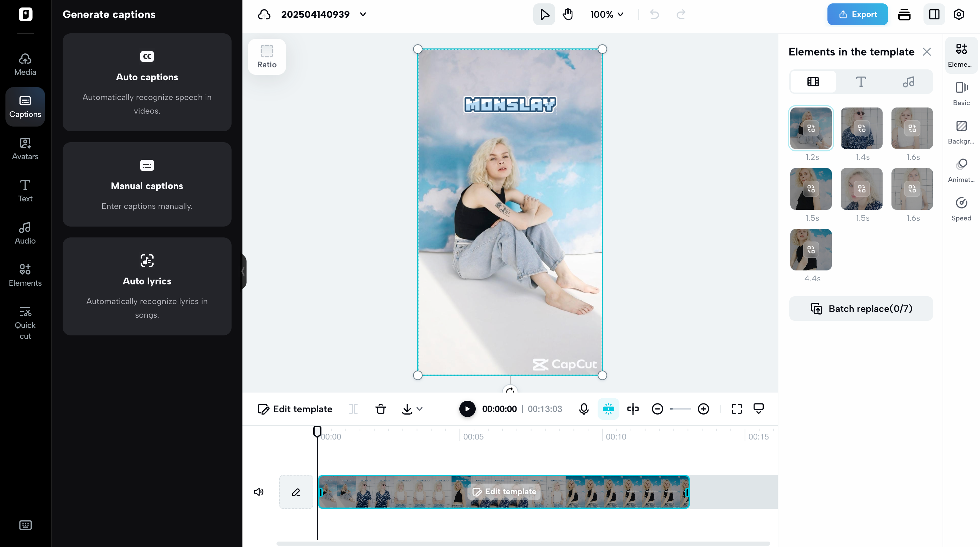Screen dimensions: 980x547
Task: Open the Audio panel in sidebar
Action: 25,232
